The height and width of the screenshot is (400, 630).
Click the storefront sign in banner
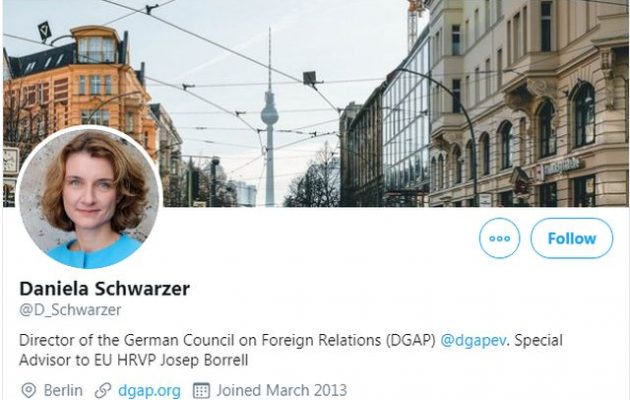coord(562,165)
